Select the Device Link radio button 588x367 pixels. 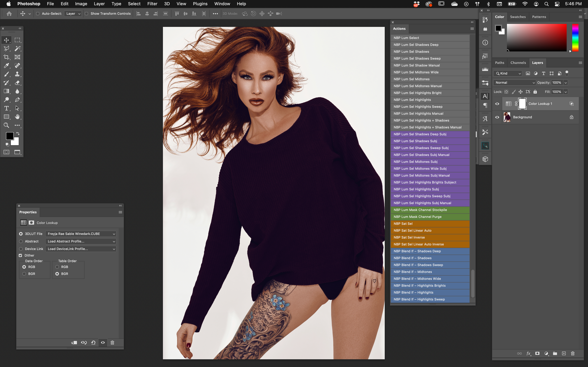21,249
